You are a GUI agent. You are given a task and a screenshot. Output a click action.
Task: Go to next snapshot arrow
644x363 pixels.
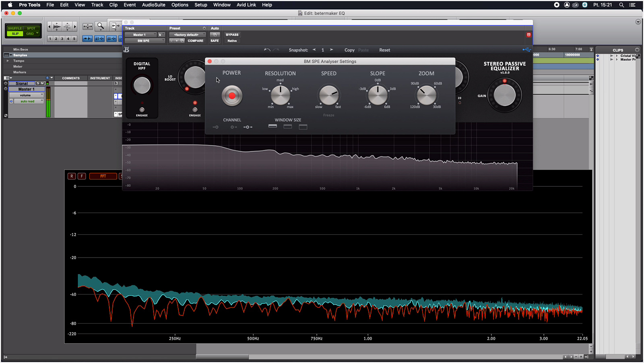(331, 50)
